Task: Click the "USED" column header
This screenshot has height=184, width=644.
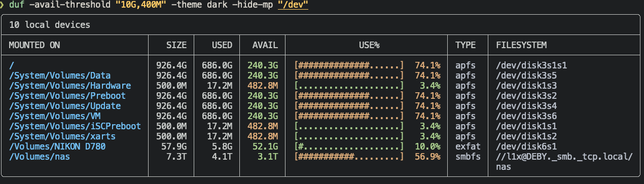Action: coord(222,45)
